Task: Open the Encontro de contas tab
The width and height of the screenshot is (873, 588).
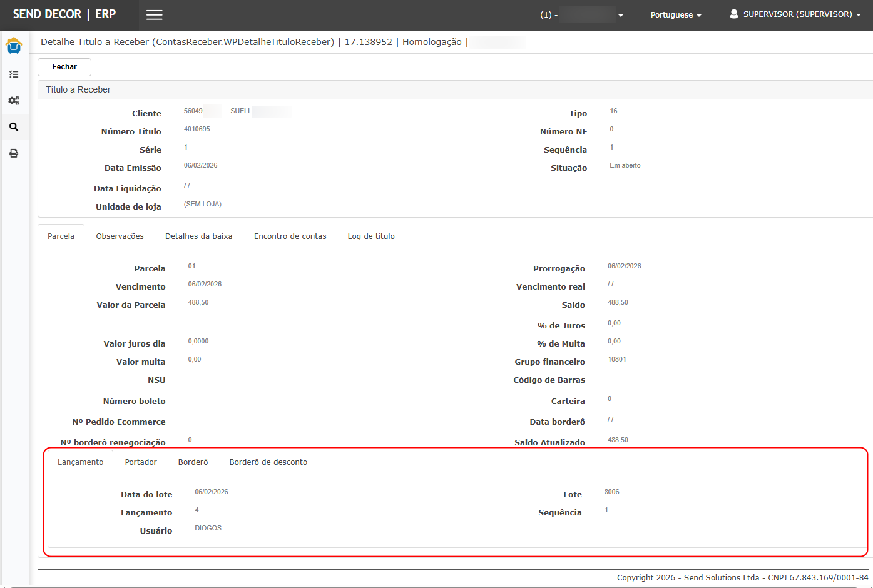Action: [x=290, y=236]
